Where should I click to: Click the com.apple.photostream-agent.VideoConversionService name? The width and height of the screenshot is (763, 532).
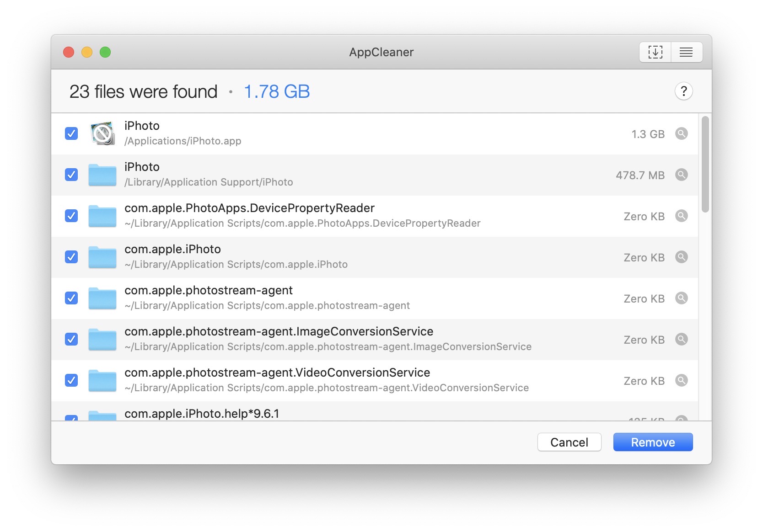coord(277,372)
